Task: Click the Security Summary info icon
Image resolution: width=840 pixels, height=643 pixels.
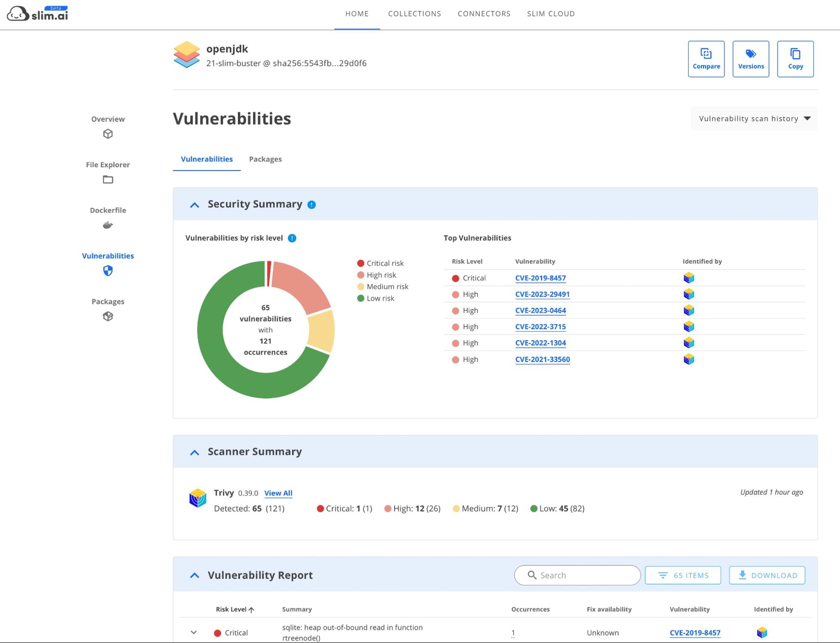Action: point(311,205)
